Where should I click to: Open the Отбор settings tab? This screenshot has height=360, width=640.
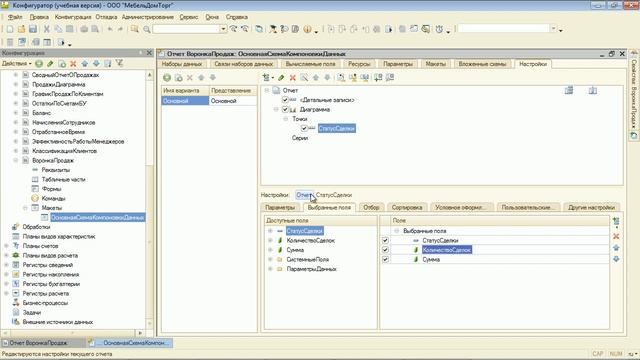click(x=371, y=207)
